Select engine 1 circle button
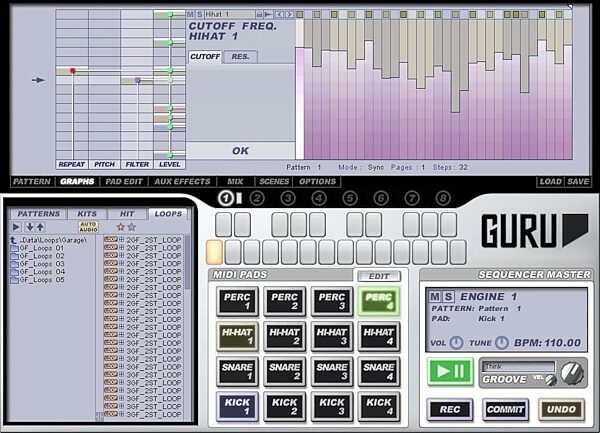Image resolution: width=600 pixels, height=433 pixels. (226, 198)
